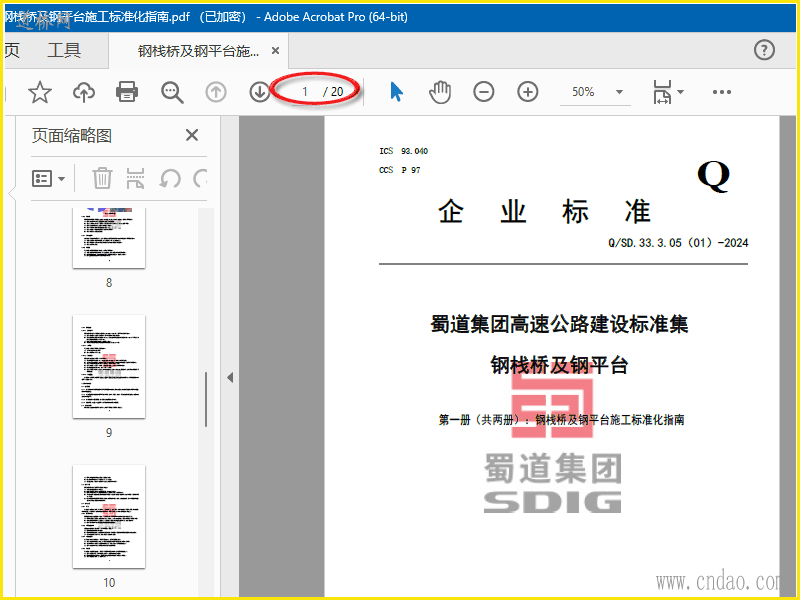Go to previous page arrow
Screen dimensions: 800x600
coord(216,92)
